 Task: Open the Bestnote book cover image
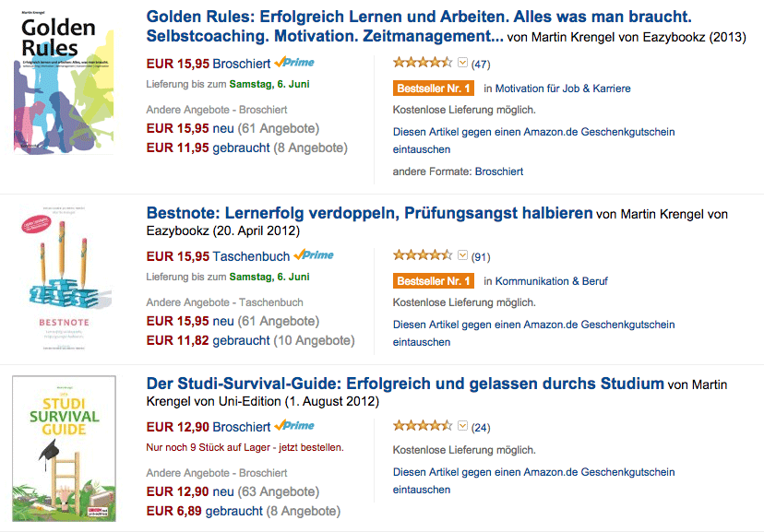tap(64, 278)
